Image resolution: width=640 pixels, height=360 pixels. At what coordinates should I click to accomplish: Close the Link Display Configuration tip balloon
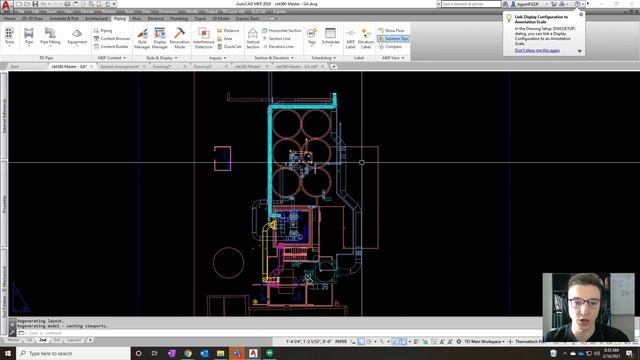[x=581, y=15]
